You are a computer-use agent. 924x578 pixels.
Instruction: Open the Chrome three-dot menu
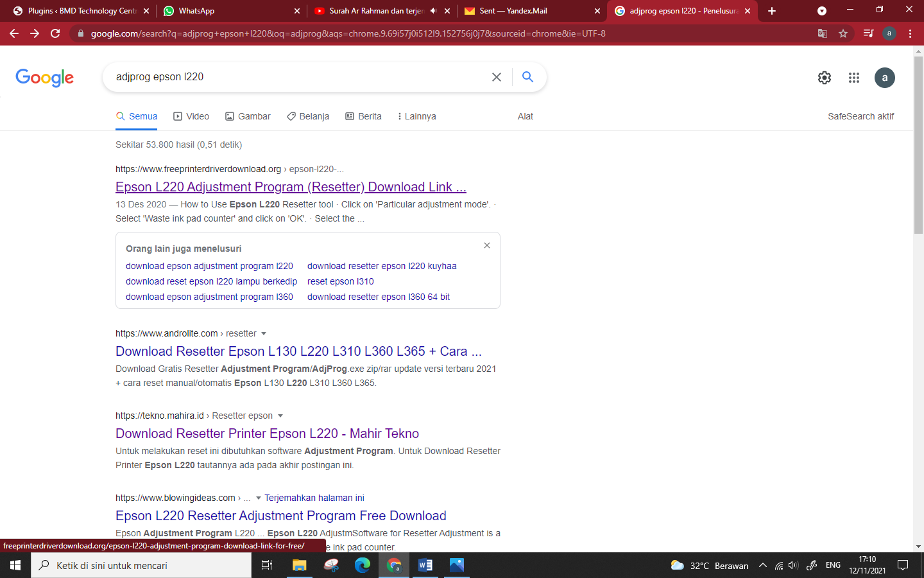pyautogui.click(x=910, y=33)
